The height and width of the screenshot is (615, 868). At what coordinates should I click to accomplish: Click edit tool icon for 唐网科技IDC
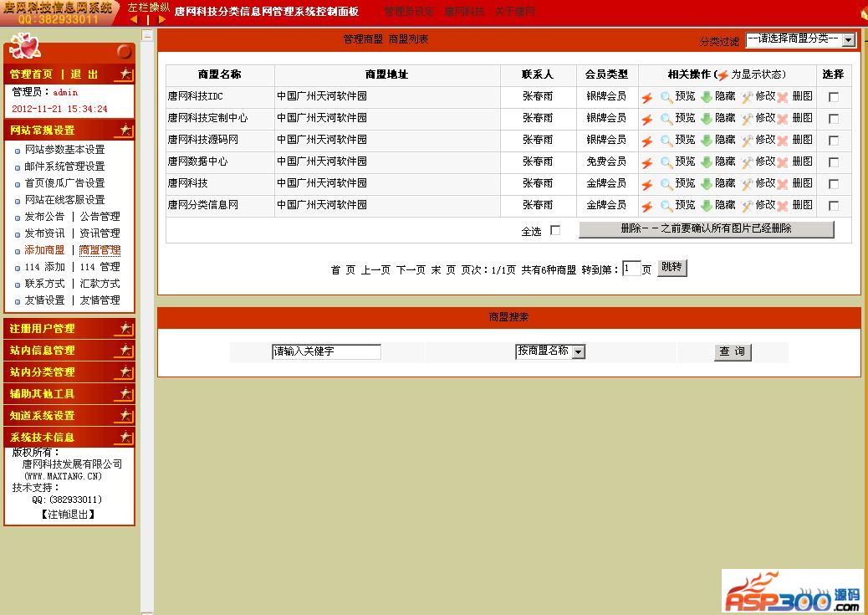pyautogui.click(x=748, y=98)
